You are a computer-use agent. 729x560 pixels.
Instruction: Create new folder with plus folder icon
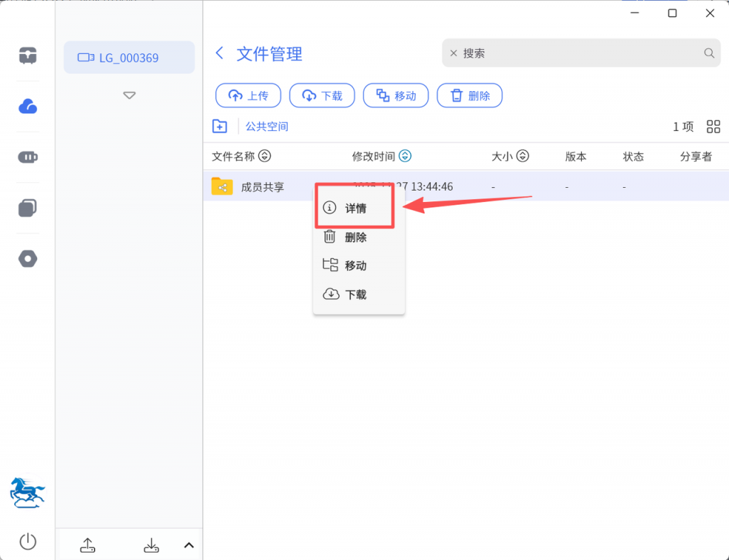coord(220,127)
